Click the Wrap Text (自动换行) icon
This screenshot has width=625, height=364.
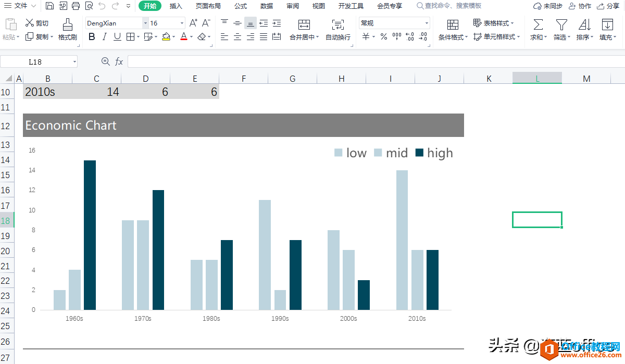tap(338, 24)
